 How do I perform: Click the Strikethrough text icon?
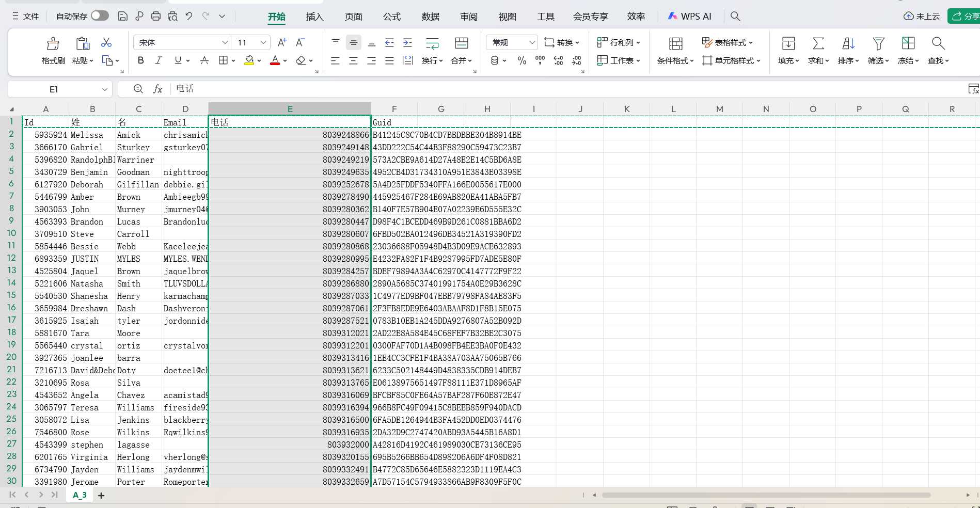pyautogui.click(x=204, y=60)
